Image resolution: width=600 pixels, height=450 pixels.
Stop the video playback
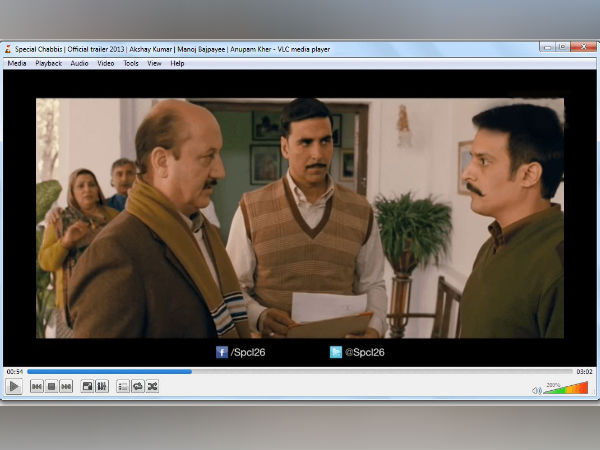[x=51, y=386]
